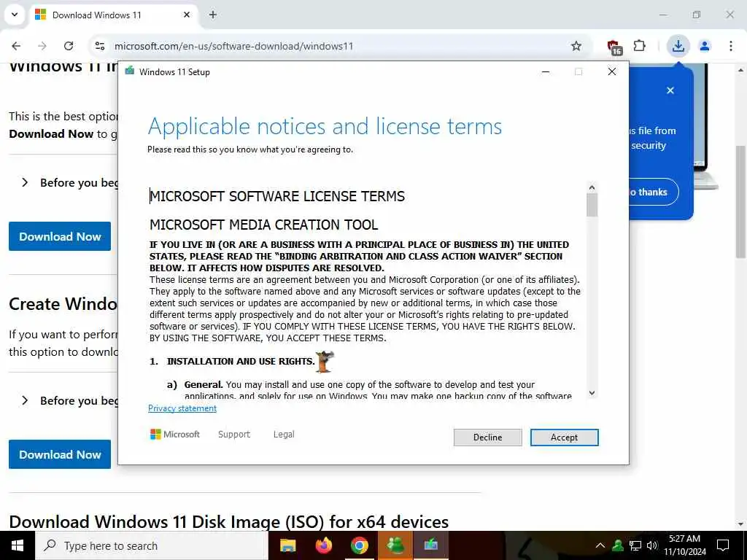Close the Download Windows 11 tab
This screenshot has width=747, height=560.
tap(187, 15)
